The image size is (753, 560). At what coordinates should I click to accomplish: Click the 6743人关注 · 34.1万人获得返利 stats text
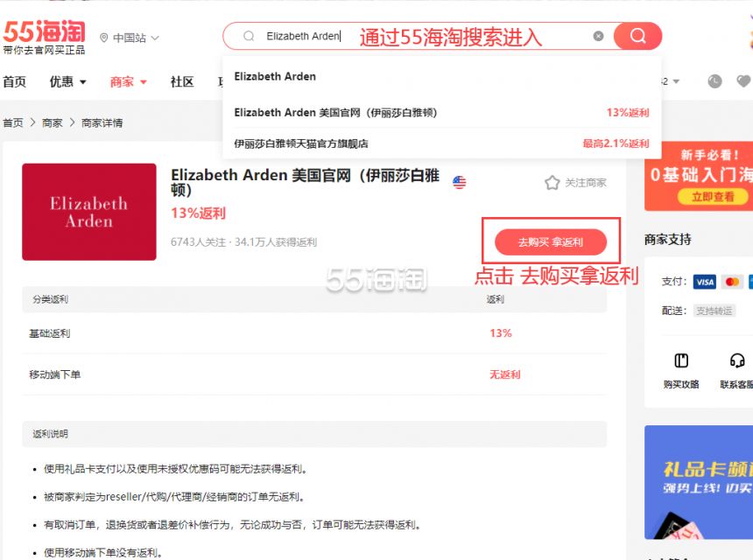(243, 242)
